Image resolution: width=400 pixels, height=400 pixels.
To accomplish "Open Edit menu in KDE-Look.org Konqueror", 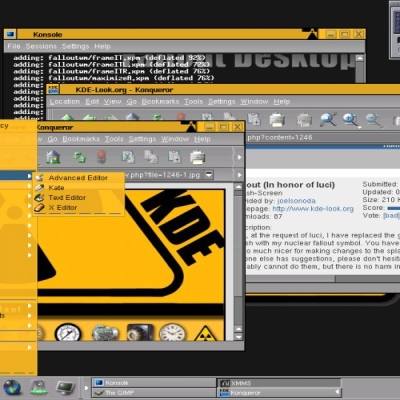I will 92,101.
